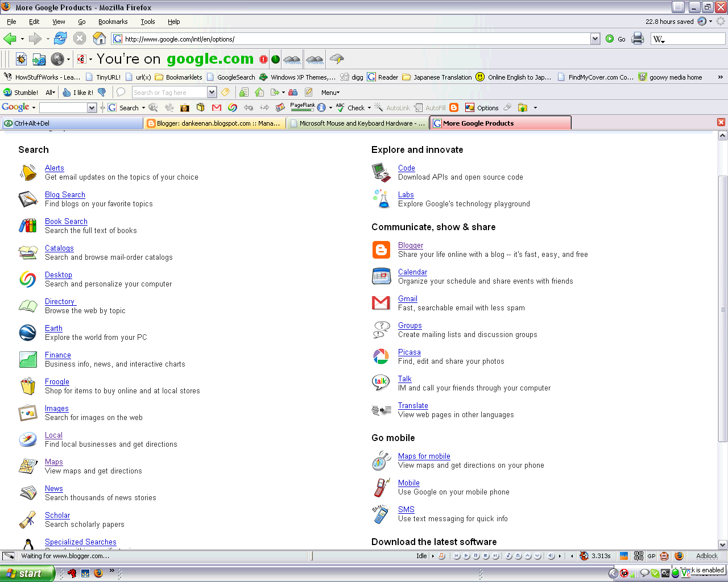Expand the bookmarks toolbar overflow chevron
Viewport: 728px width, 582px height.
(720, 77)
